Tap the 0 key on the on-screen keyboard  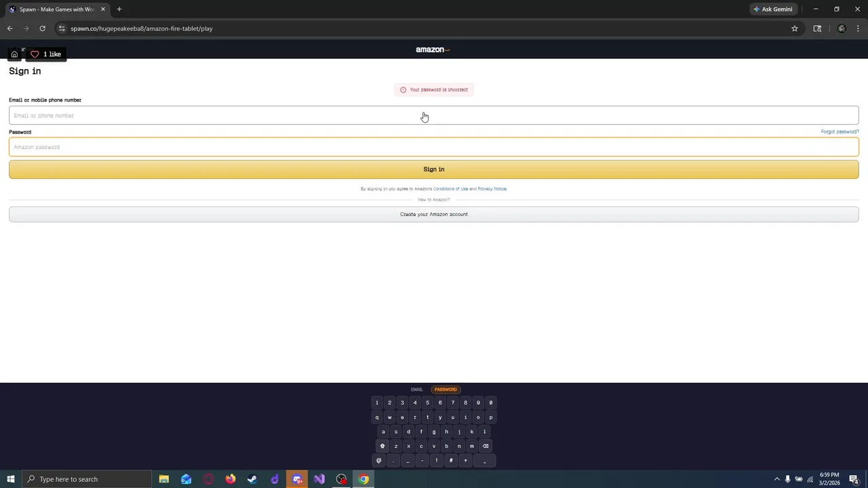click(491, 403)
